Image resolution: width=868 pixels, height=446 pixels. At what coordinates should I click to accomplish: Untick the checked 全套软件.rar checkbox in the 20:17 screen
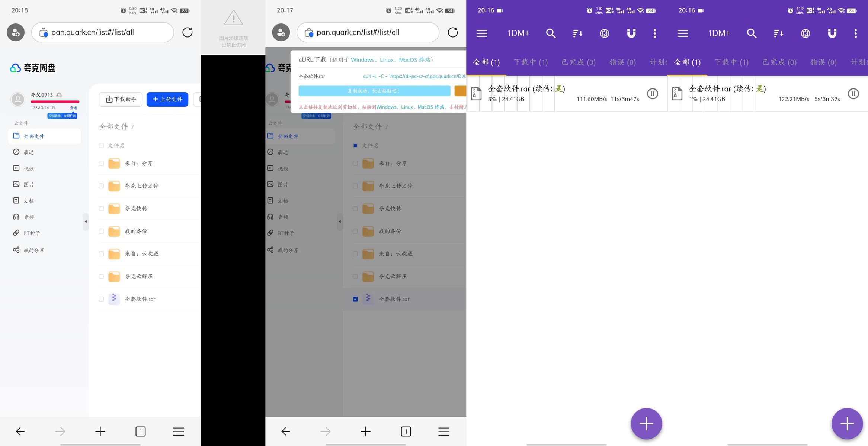click(355, 299)
